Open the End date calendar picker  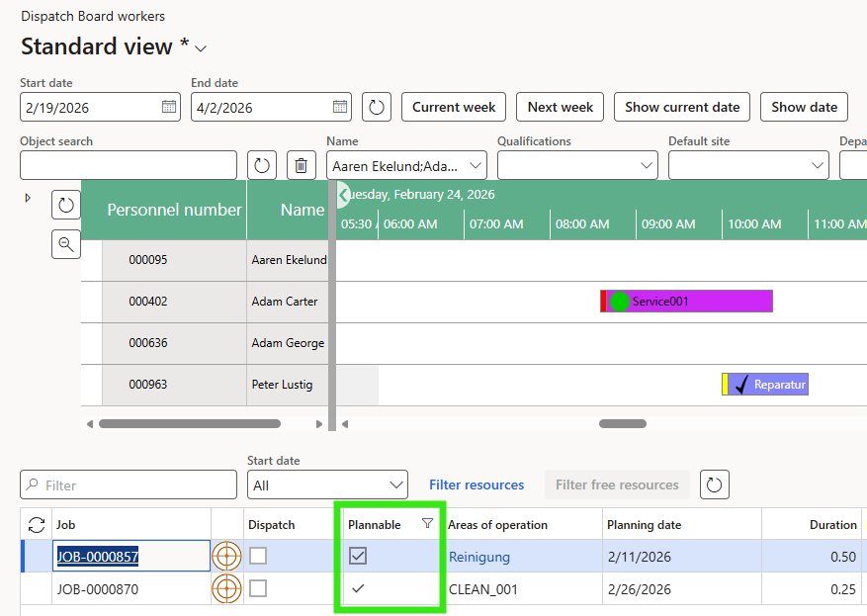(341, 106)
